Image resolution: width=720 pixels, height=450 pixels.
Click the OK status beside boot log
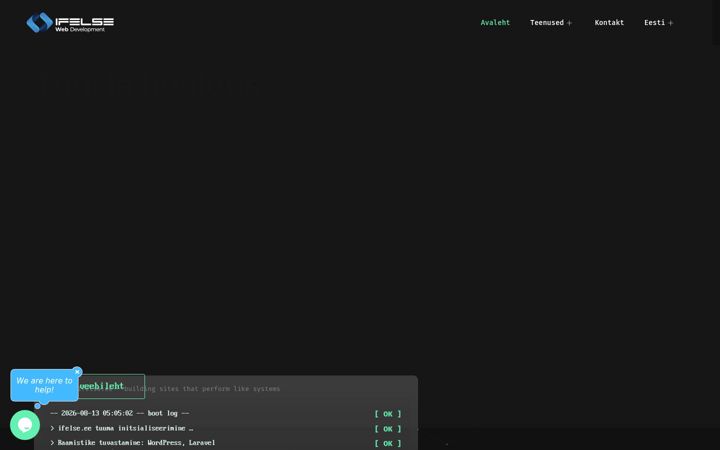[388, 414]
